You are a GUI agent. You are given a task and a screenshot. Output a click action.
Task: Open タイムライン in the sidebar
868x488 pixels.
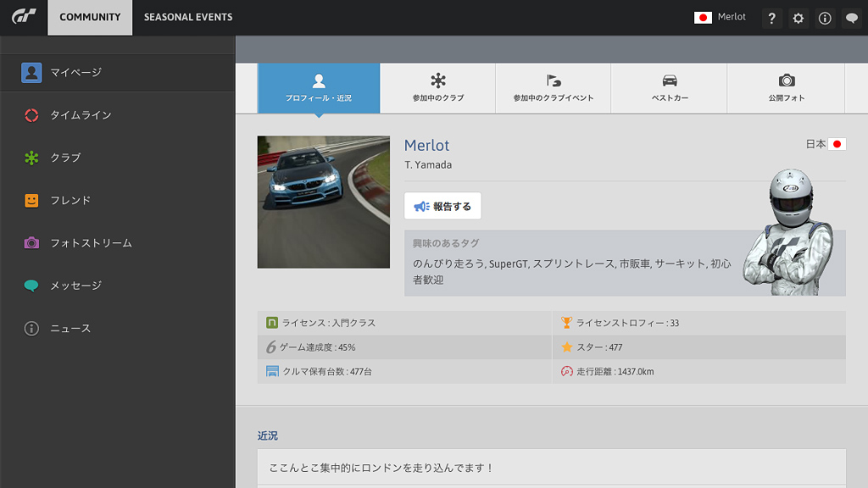click(x=81, y=115)
